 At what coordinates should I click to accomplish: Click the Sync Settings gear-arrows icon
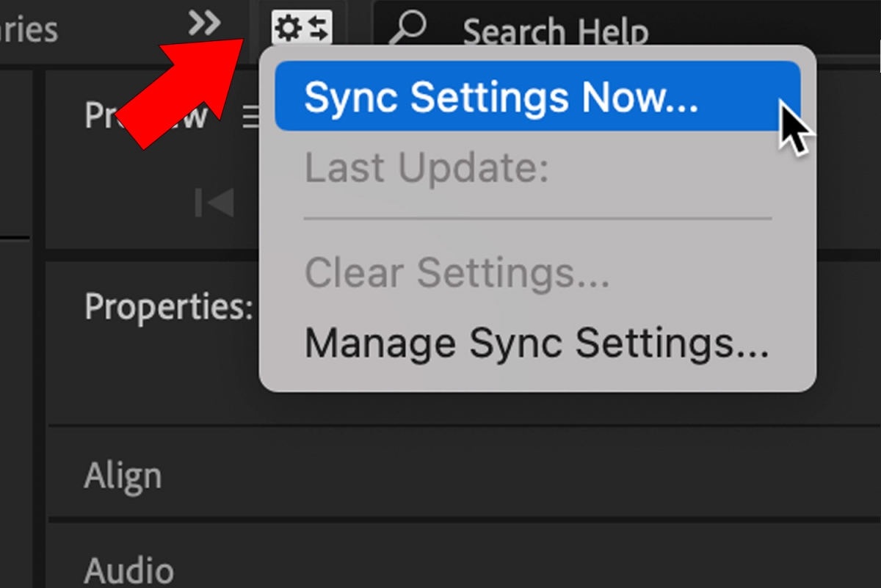(x=302, y=28)
